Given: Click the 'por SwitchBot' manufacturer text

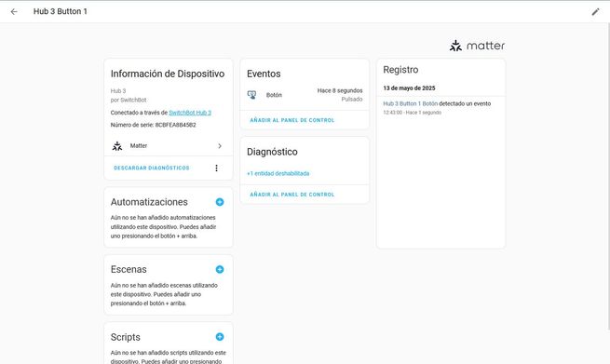Looking at the screenshot, I should coord(129,100).
